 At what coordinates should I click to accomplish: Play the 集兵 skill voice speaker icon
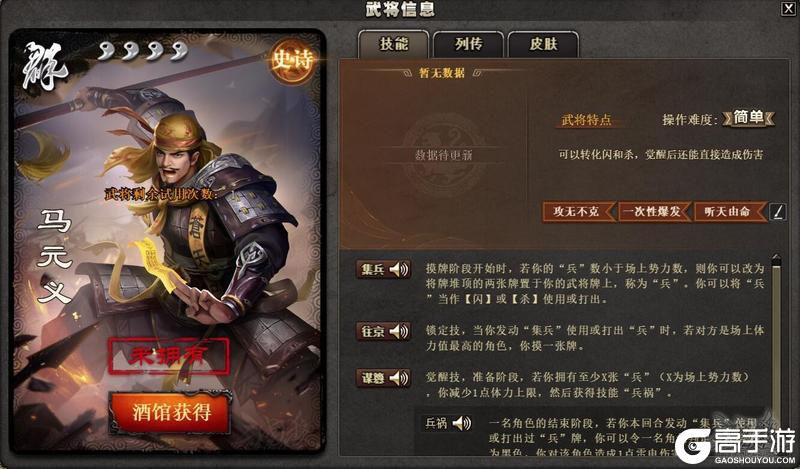coord(399,269)
